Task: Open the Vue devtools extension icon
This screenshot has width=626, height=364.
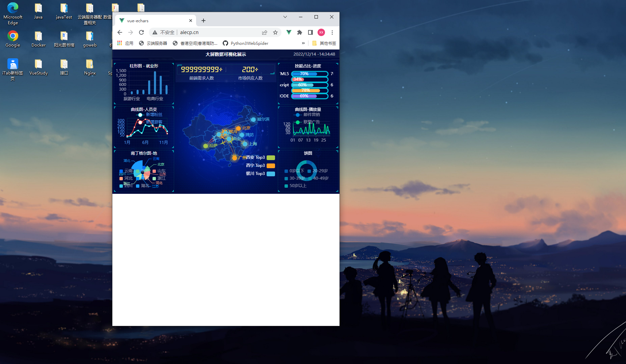Action: point(289,32)
